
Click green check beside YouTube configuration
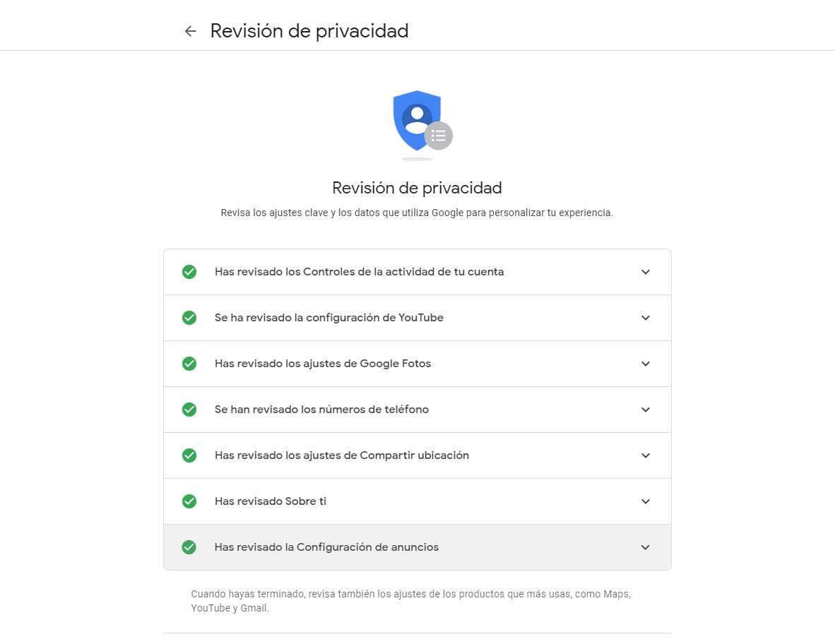pyautogui.click(x=189, y=318)
